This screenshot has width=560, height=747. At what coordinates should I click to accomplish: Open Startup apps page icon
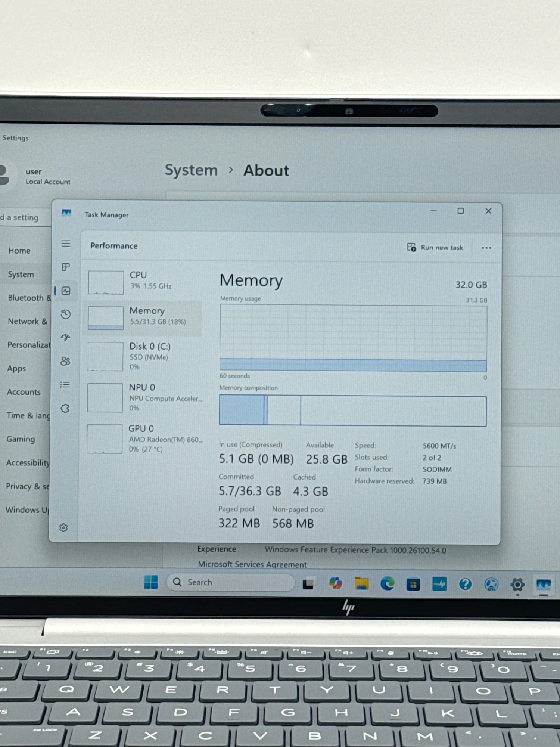[x=66, y=338]
